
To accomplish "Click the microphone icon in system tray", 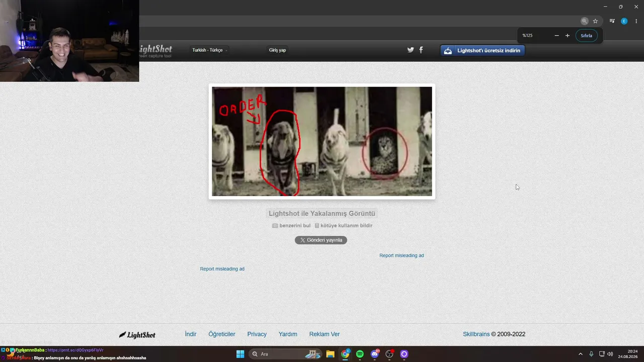I will (591, 354).
